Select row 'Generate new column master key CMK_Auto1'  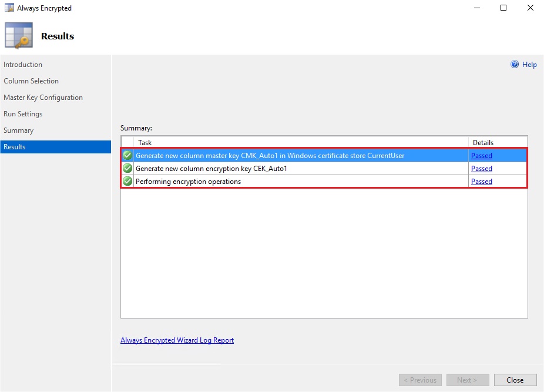[324, 156]
